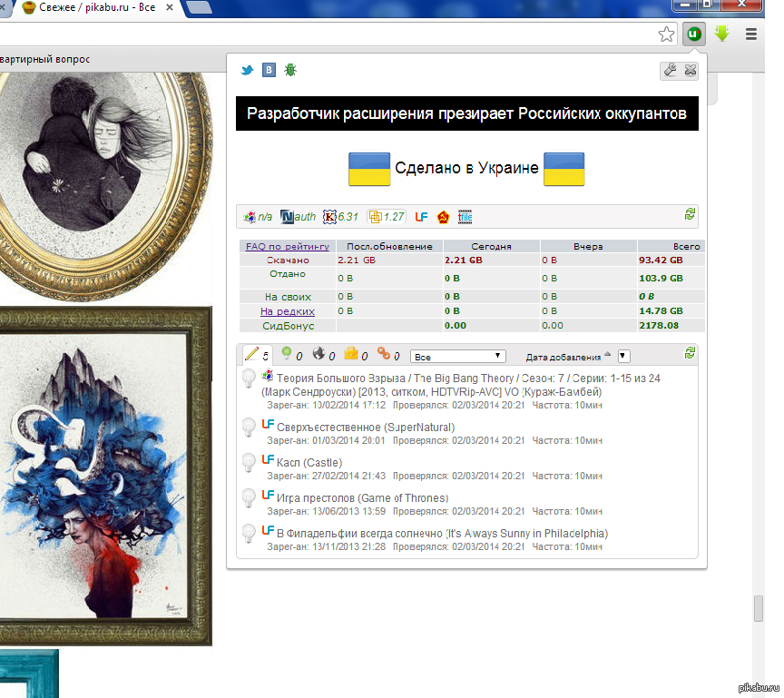Click the green download arrow extension icon

pos(722,34)
